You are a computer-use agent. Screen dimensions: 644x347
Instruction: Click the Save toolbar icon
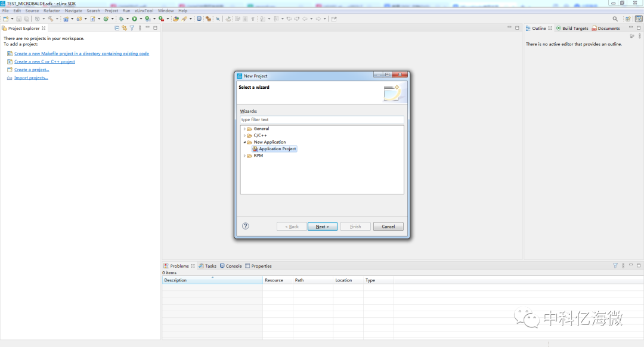[x=19, y=19]
